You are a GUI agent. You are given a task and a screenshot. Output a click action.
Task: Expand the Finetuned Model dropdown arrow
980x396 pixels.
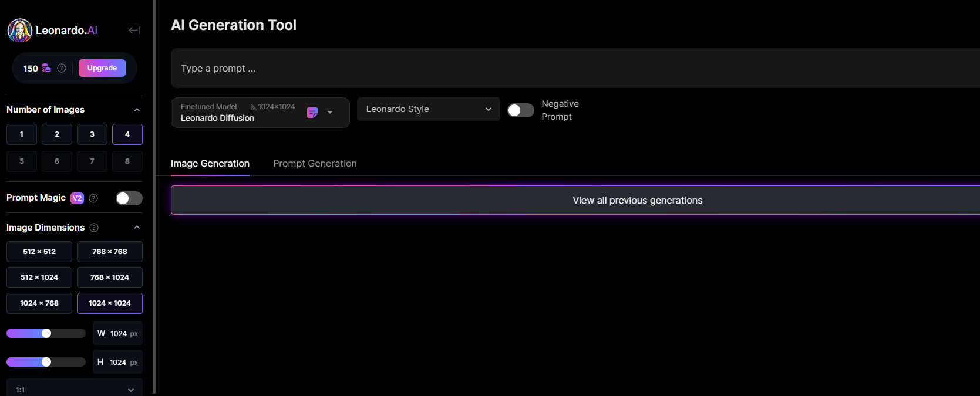[330, 112]
